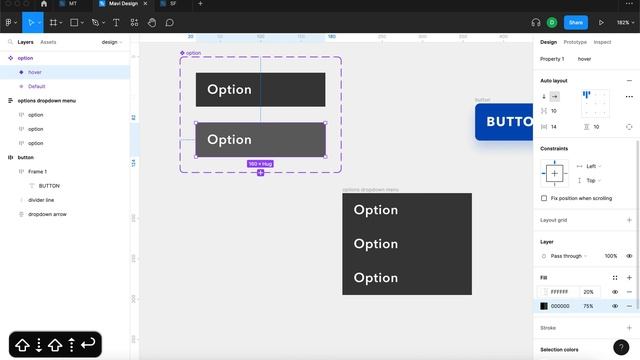This screenshot has width=640, height=360.
Task: Open the design page dropdown
Action: (112, 42)
